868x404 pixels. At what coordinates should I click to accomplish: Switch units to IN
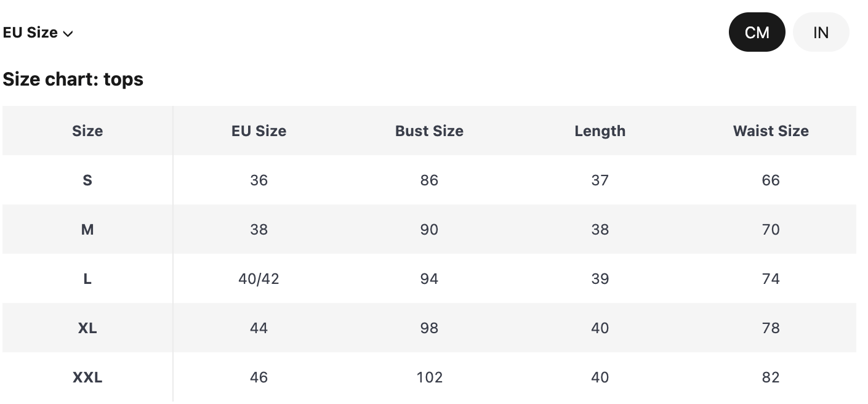pyautogui.click(x=821, y=33)
